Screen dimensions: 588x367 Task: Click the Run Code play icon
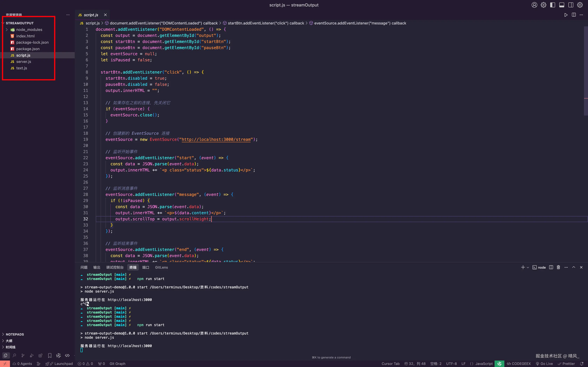566,15
